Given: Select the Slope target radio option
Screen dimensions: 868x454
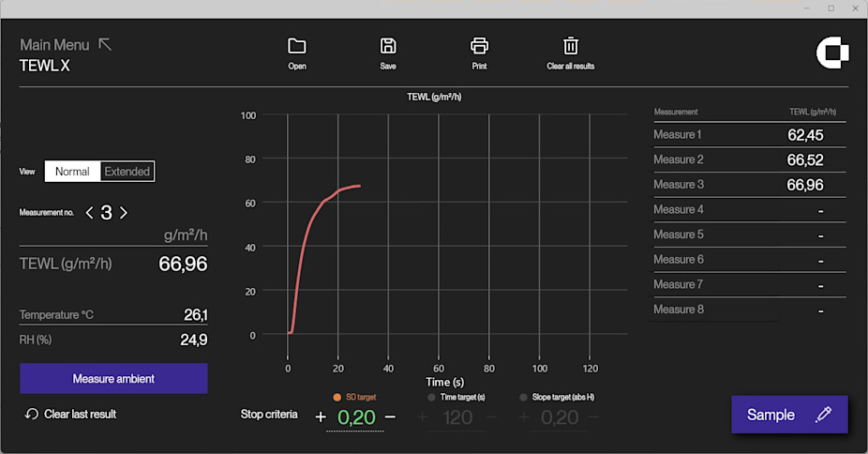Looking at the screenshot, I should coord(523,397).
